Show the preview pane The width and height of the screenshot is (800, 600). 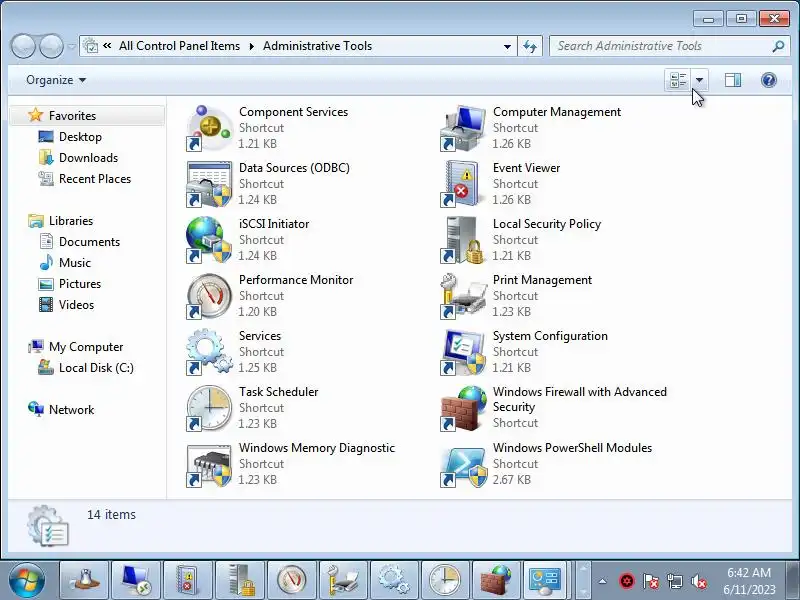[733, 80]
